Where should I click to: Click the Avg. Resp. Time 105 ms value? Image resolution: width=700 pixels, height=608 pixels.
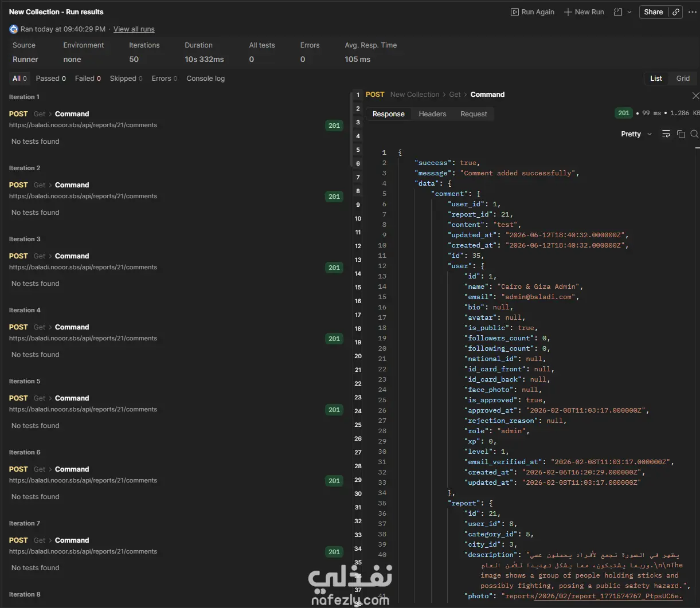[358, 60]
